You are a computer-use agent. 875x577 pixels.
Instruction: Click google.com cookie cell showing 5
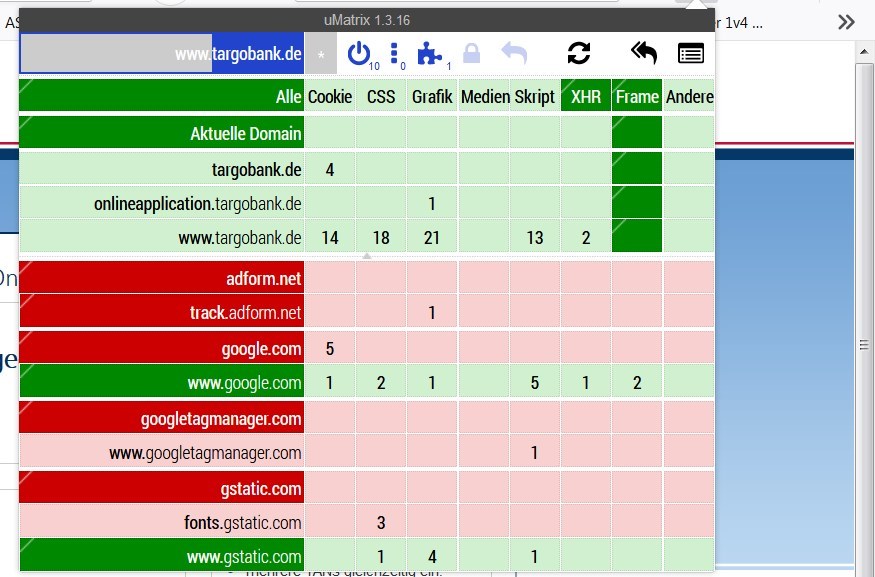pyautogui.click(x=330, y=348)
